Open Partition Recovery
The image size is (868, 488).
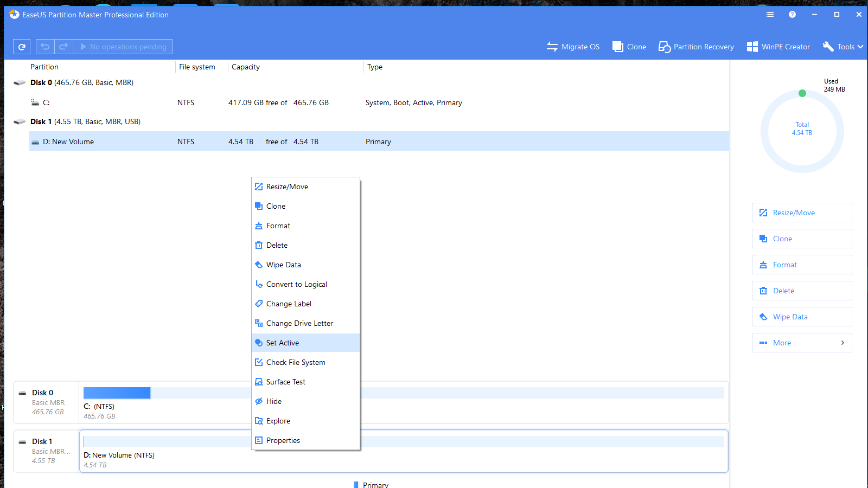point(696,47)
